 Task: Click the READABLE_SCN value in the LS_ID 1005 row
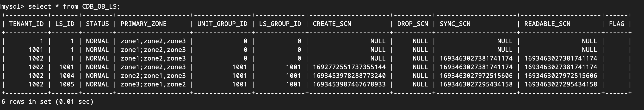click(x=561, y=85)
